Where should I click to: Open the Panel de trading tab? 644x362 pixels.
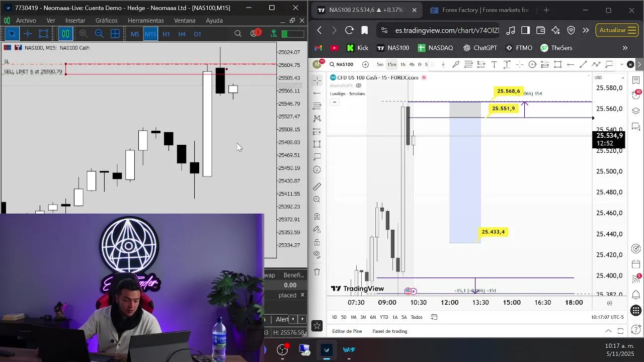[389, 331]
